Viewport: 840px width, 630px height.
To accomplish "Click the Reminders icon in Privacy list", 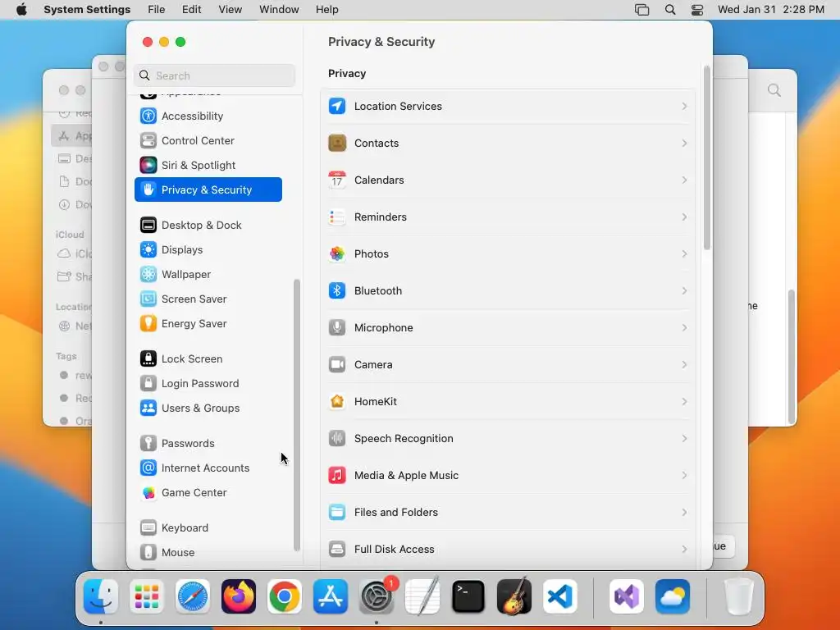I will [337, 217].
